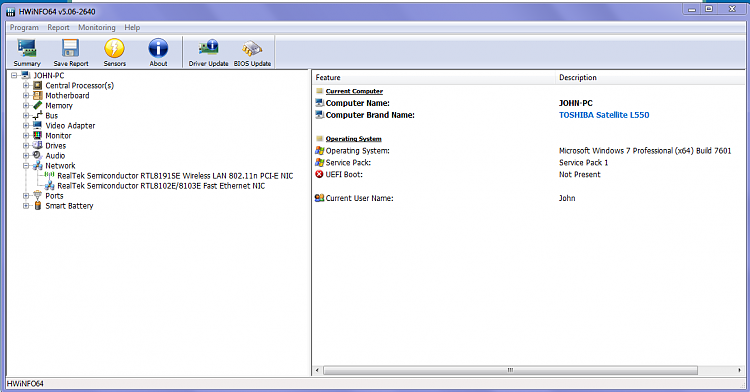This screenshot has height=392, width=750.
Task: Click the 'Computer Name:' row label
Action: click(x=357, y=103)
